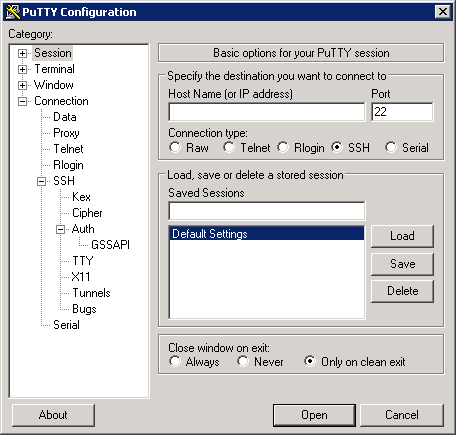The height and width of the screenshot is (435, 456).
Task: Open the Tunnels settings page
Action: (91, 293)
